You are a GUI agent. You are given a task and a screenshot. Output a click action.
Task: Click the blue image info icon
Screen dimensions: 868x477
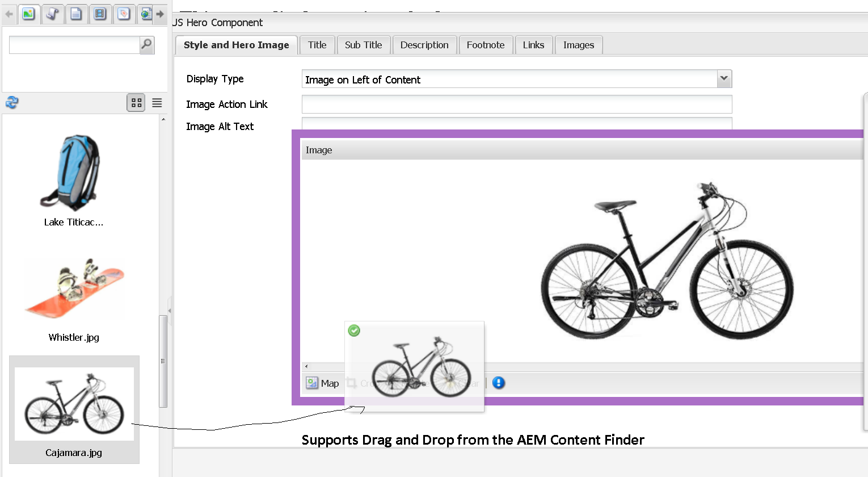[499, 383]
